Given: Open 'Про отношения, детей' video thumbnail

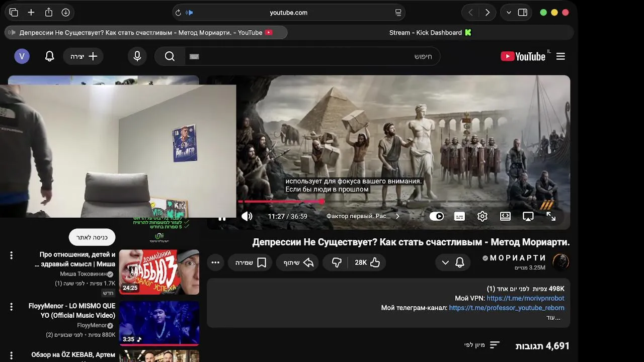Looking at the screenshot, I should (x=159, y=272).
